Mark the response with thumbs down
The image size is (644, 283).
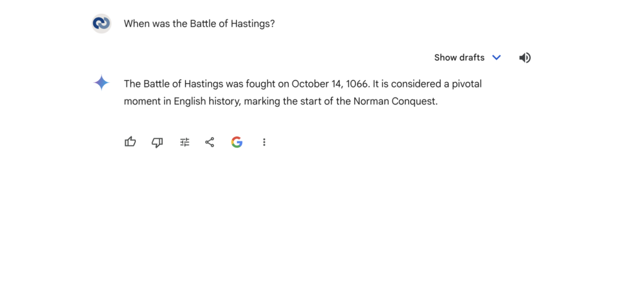tap(157, 143)
